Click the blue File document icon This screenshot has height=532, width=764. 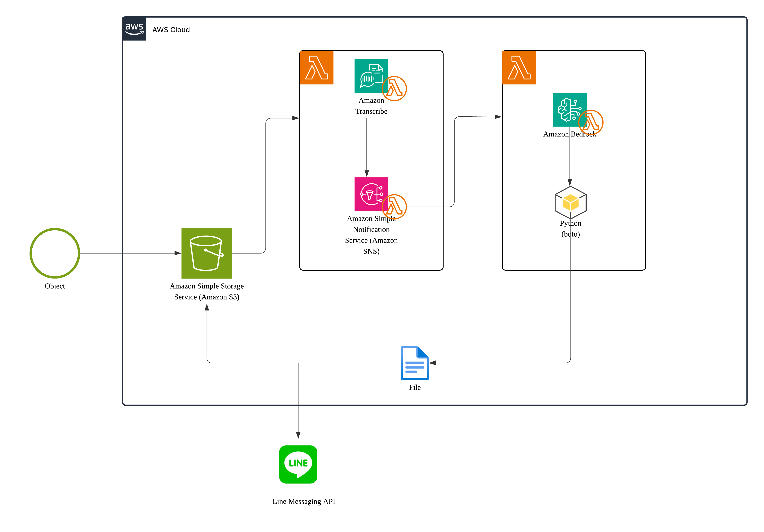tap(415, 363)
